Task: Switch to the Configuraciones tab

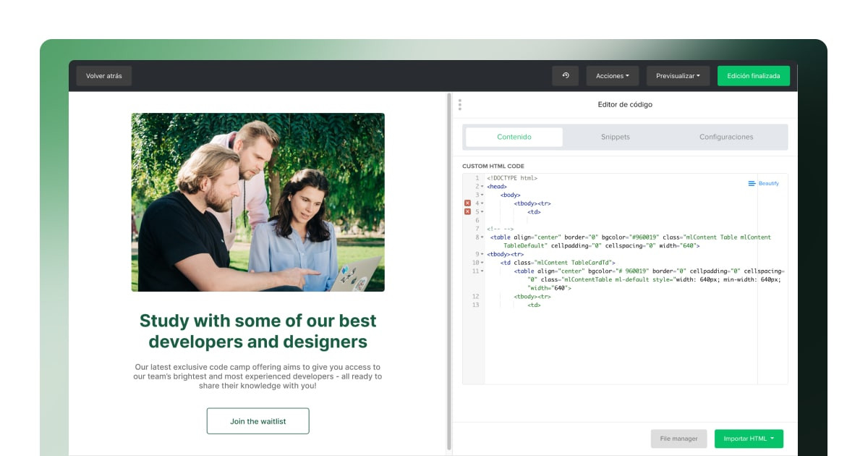Action: click(x=726, y=137)
